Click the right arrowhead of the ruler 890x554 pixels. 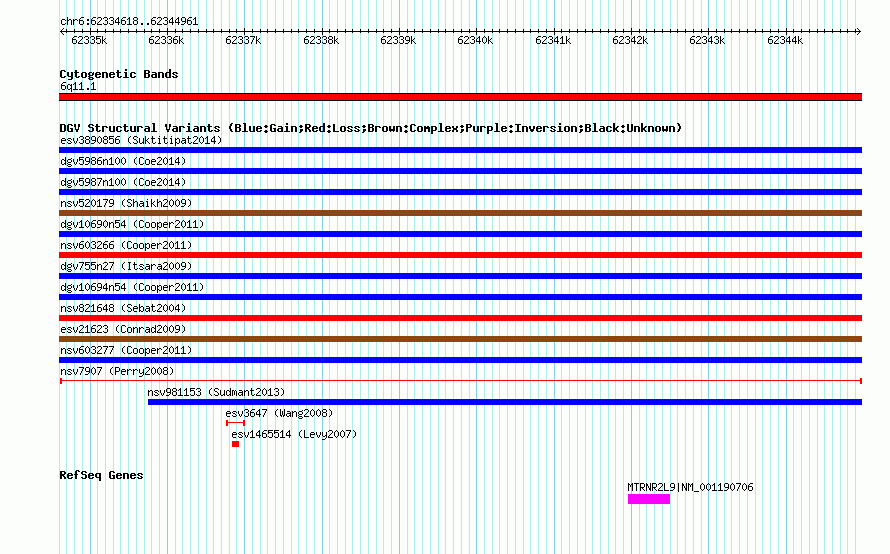tap(859, 31)
